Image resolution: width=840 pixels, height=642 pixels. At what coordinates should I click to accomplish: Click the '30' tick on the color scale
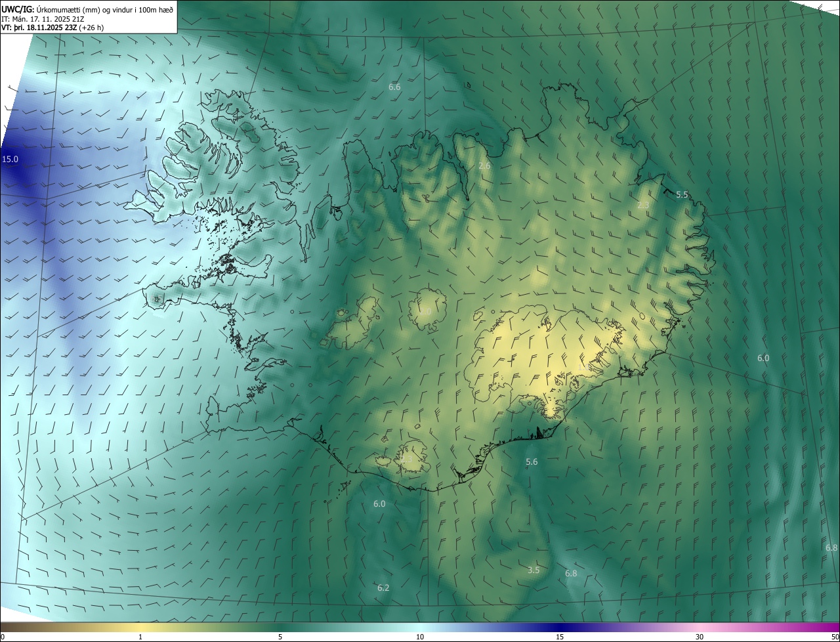[x=700, y=637]
